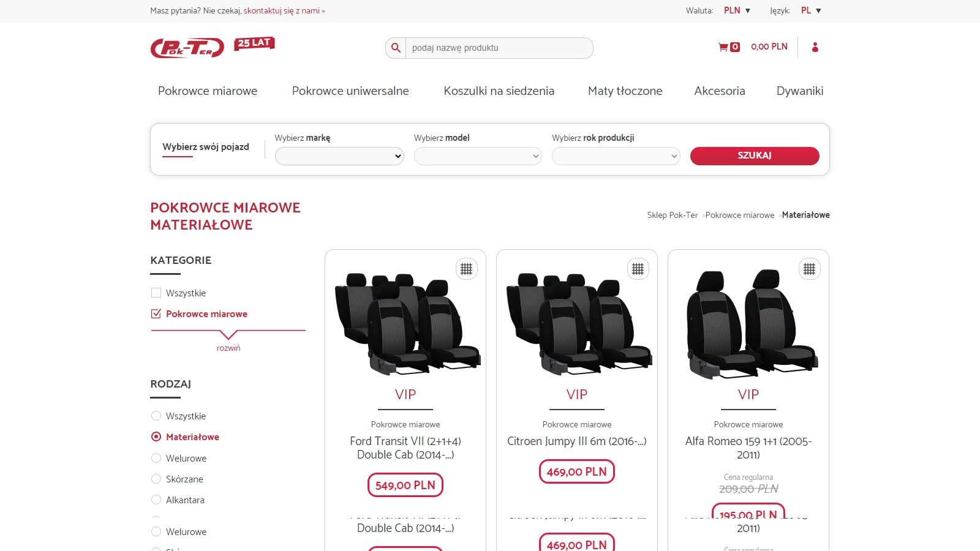Select the Skórzane radio button
The width and height of the screenshot is (980, 551).
pyautogui.click(x=156, y=479)
